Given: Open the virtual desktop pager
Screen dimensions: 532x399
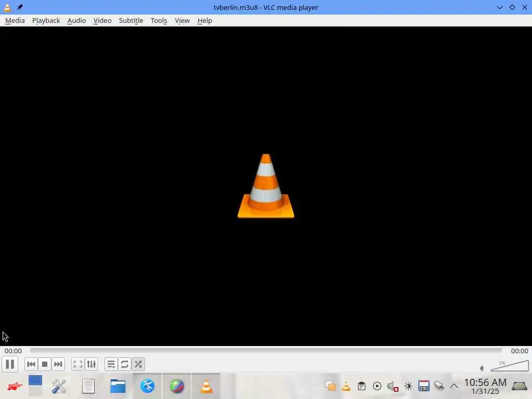Looking at the screenshot, I should (35, 386).
